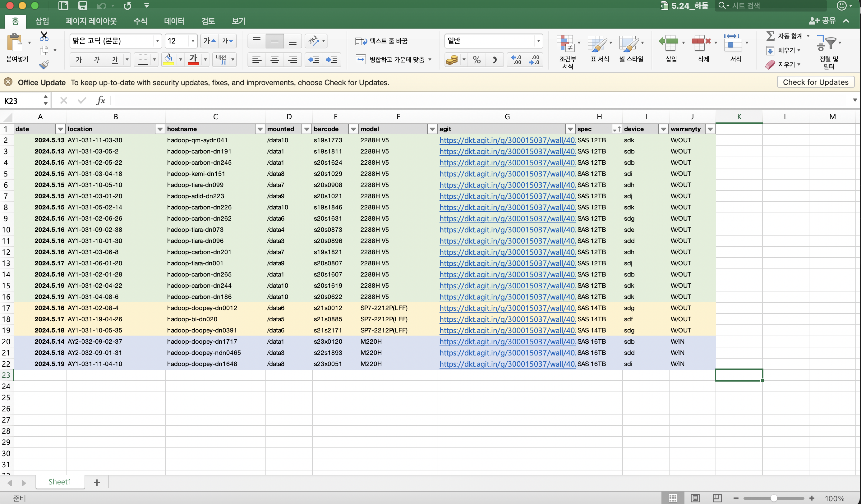
Task: Expand the formula bar with the arrow
Action: coord(855,100)
